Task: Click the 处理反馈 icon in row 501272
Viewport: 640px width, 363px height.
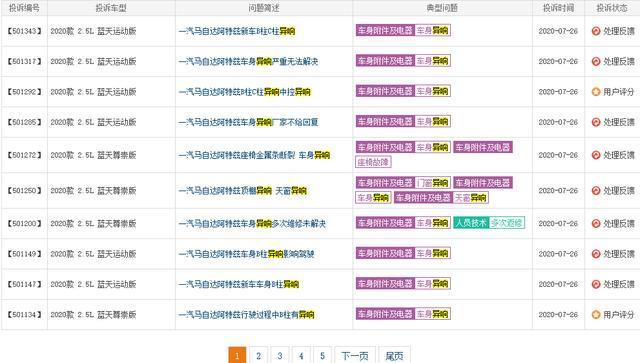Action: pos(596,155)
